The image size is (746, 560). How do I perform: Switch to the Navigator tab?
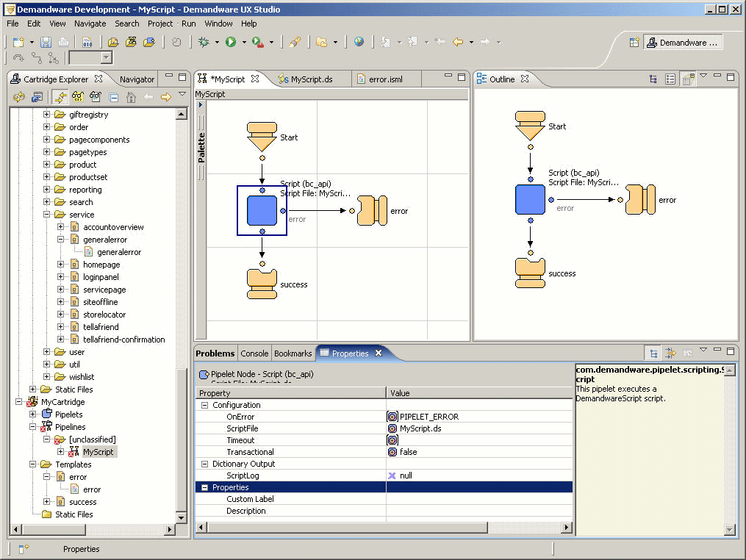(136, 79)
